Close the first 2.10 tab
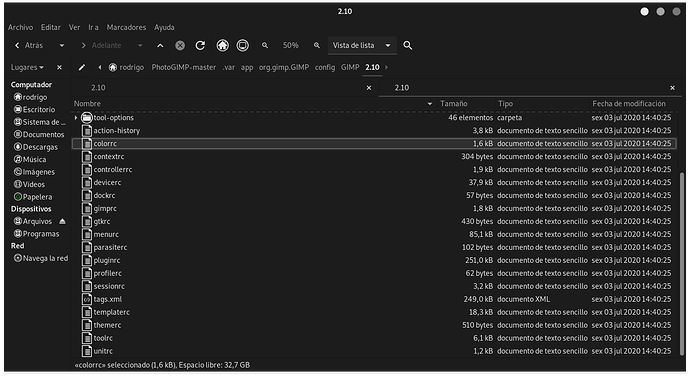 pos(369,88)
